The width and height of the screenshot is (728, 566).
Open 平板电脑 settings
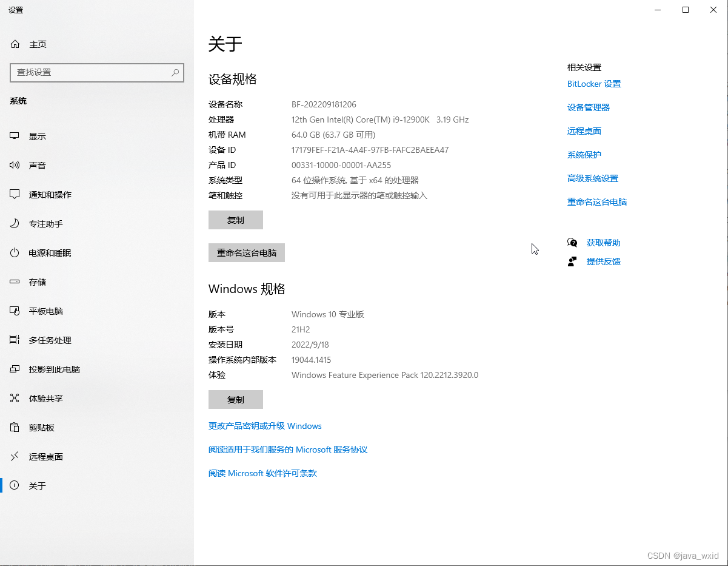(x=97, y=311)
